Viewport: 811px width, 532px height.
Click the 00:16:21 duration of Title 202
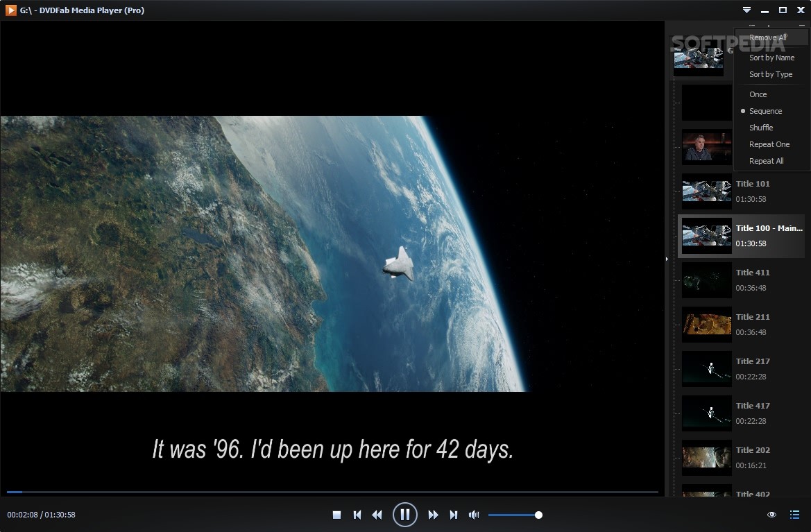751,466
